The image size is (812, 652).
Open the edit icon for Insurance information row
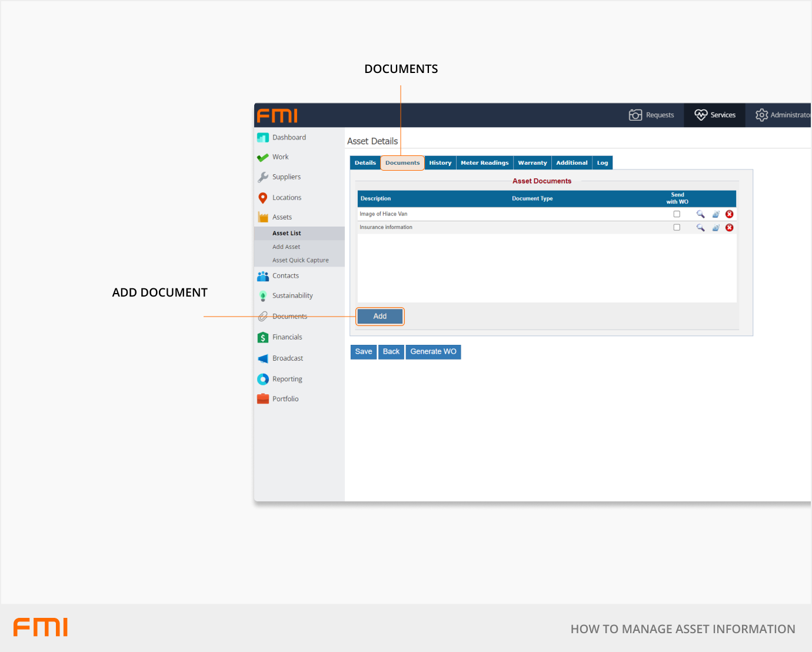pos(716,228)
